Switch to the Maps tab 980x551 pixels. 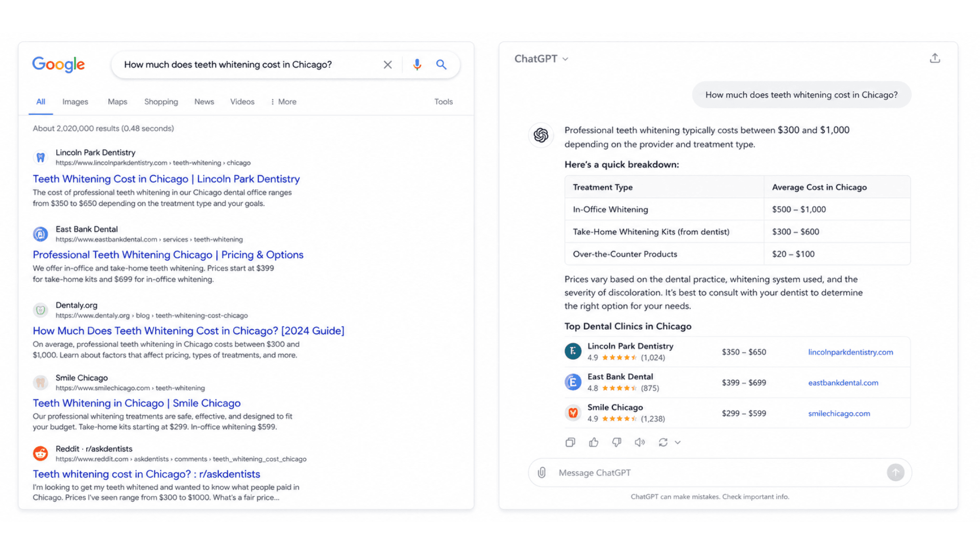pyautogui.click(x=117, y=102)
